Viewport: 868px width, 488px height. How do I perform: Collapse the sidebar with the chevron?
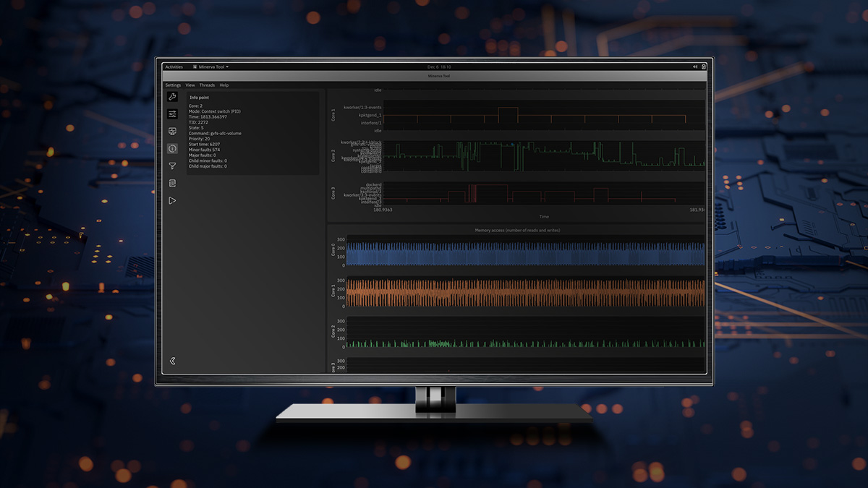click(172, 361)
